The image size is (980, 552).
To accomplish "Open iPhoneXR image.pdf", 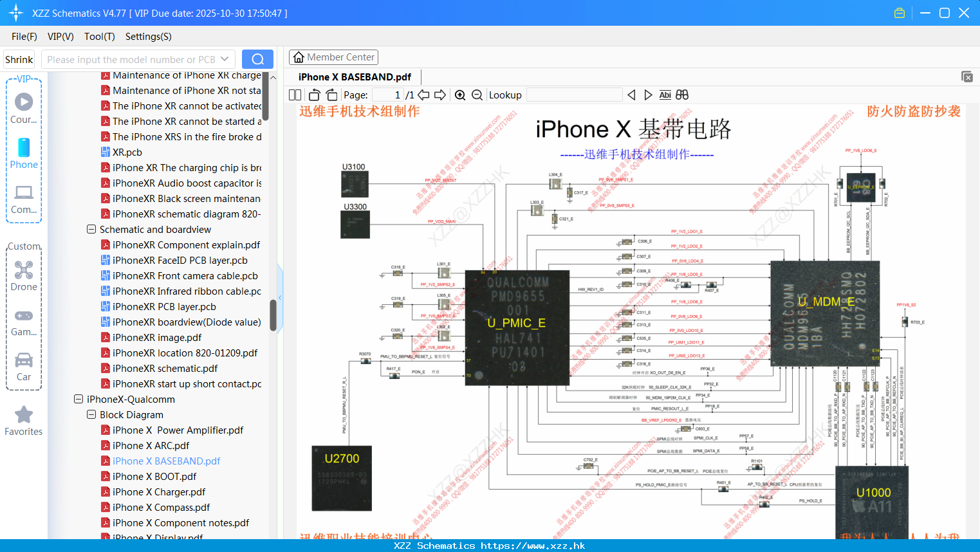I will tap(157, 337).
